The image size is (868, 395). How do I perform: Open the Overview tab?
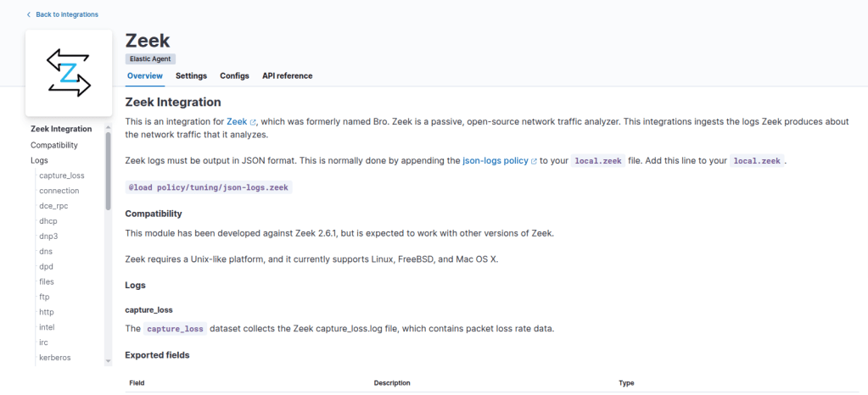[144, 75]
